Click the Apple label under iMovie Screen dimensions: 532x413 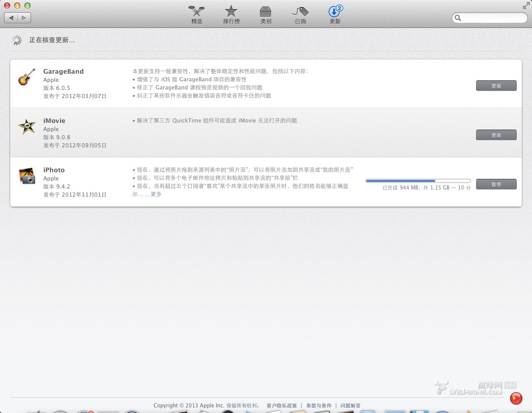51,129
